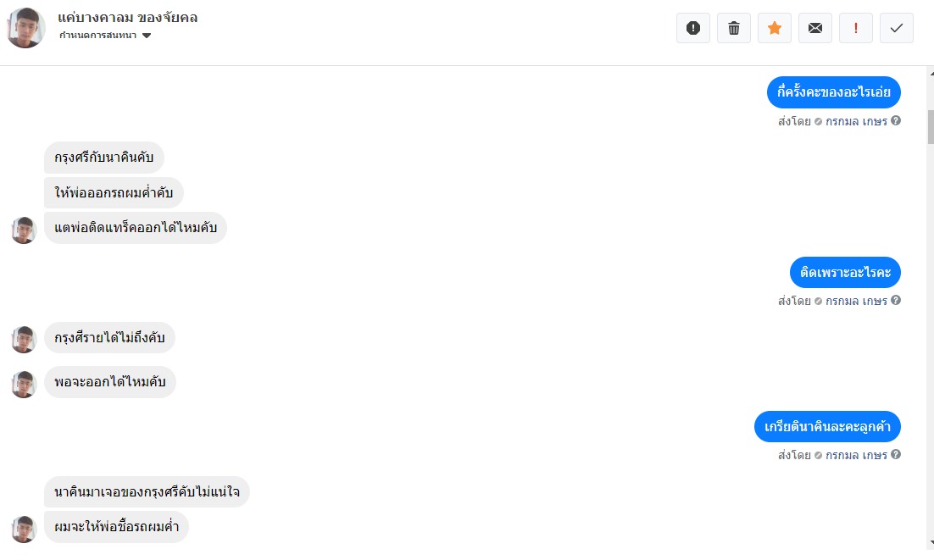Viewport: 934px width, 560px height.
Task: Click the trash delete conversation icon
Action: (733, 28)
